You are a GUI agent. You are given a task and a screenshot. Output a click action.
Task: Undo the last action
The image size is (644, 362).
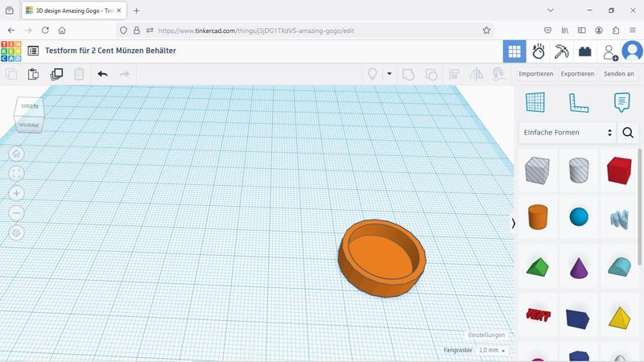pos(103,74)
